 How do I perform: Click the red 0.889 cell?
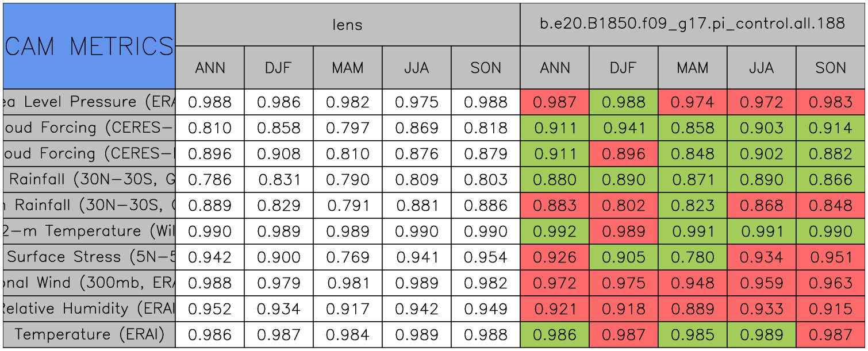point(692,309)
